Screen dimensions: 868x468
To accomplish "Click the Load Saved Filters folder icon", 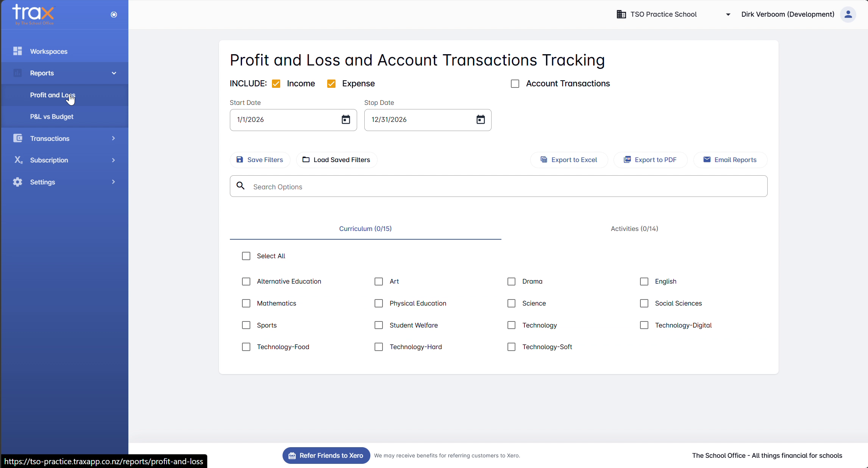I will click(306, 159).
